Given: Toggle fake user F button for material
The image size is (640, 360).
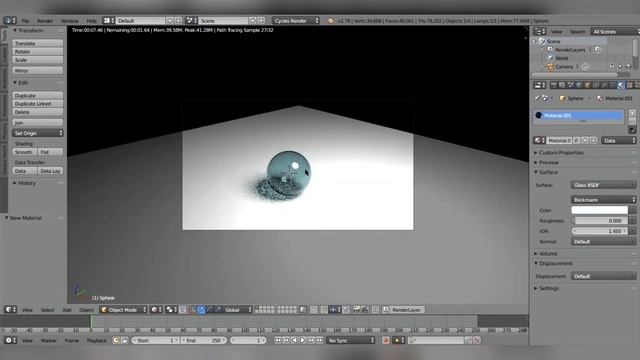Looking at the screenshot, I should tap(576, 140).
